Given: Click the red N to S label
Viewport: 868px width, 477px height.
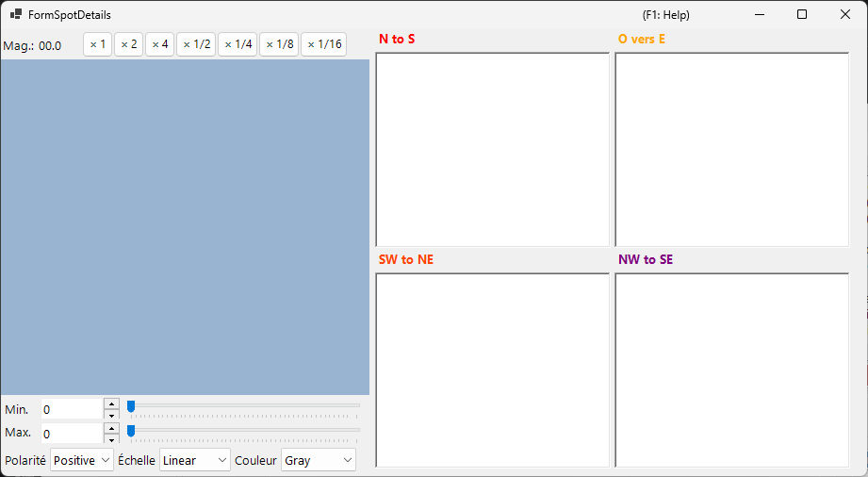Looking at the screenshot, I should (x=397, y=39).
